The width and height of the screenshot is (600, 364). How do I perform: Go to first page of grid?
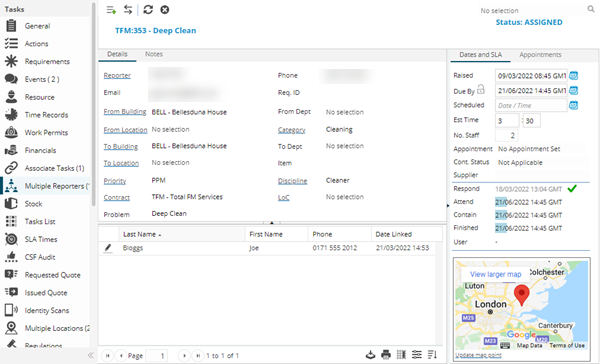click(x=108, y=356)
